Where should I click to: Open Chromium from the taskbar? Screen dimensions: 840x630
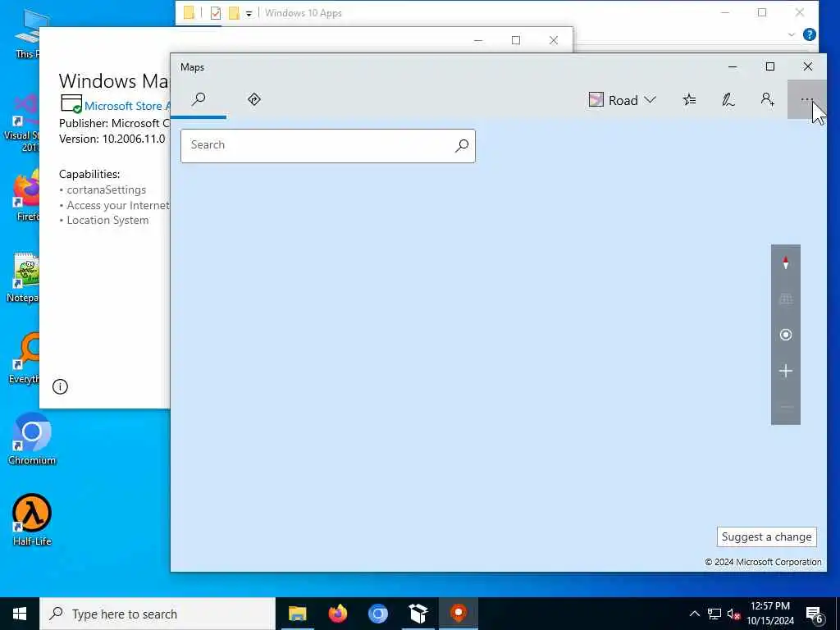click(377, 614)
